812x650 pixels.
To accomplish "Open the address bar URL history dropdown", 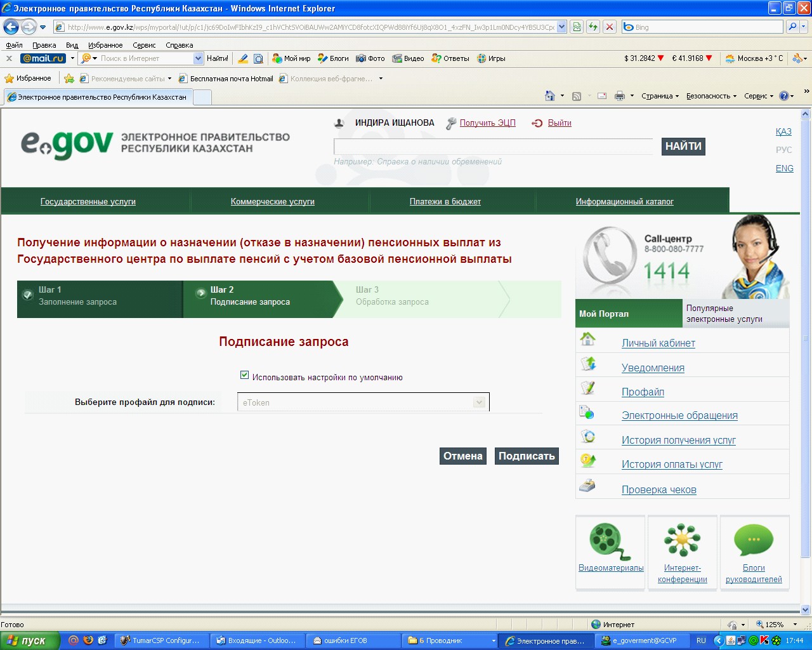I will (561, 27).
